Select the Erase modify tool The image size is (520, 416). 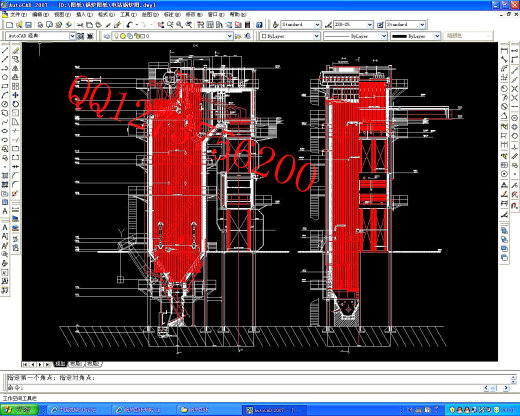pos(15,51)
